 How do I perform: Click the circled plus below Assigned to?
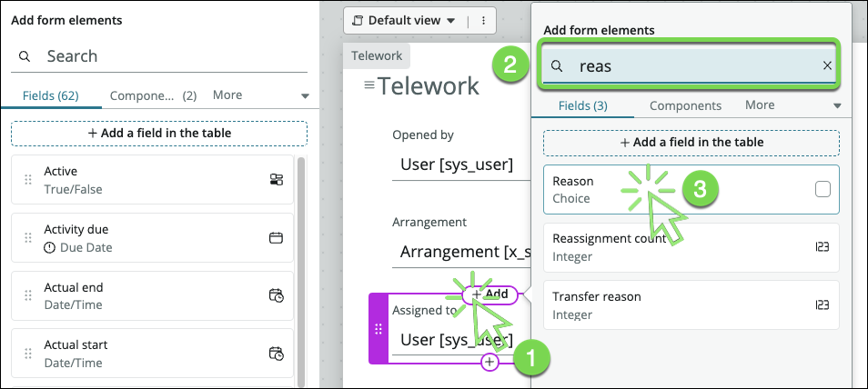490,362
